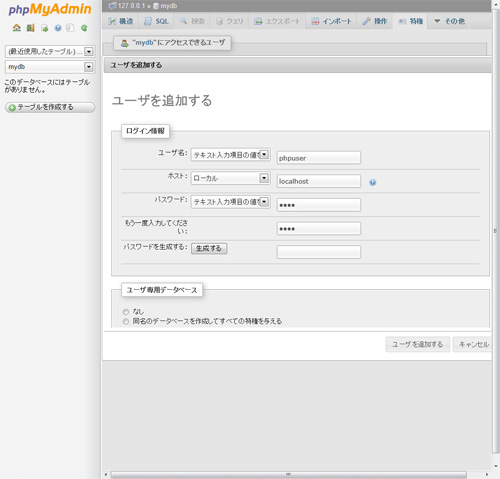This screenshot has width=500, height=479.
Task: Open ユーザ名 type dropdown
Action: (x=230, y=155)
